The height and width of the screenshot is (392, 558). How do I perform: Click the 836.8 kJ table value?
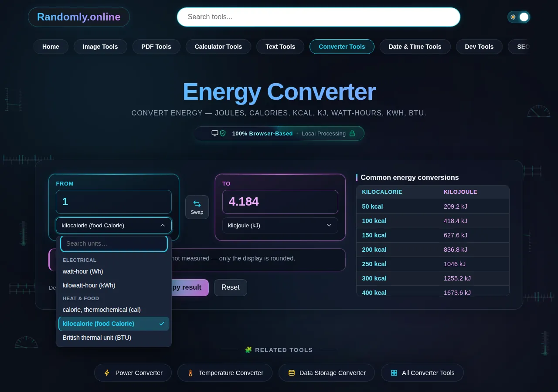point(456,250)
